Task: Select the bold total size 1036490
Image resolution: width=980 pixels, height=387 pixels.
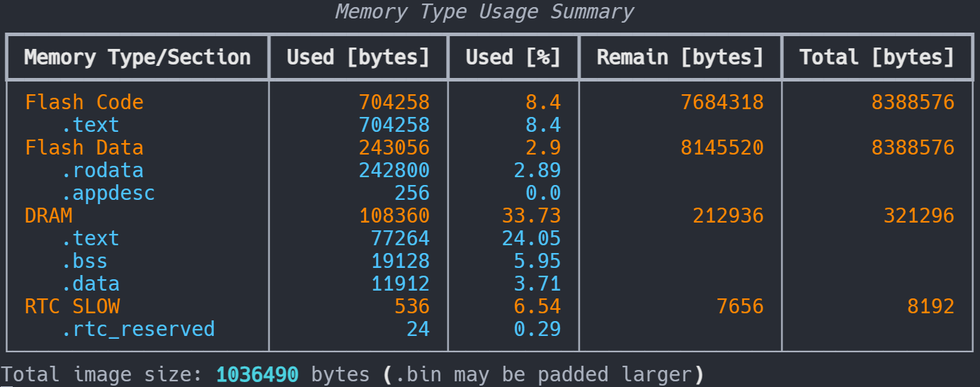Action: point(257,374)
